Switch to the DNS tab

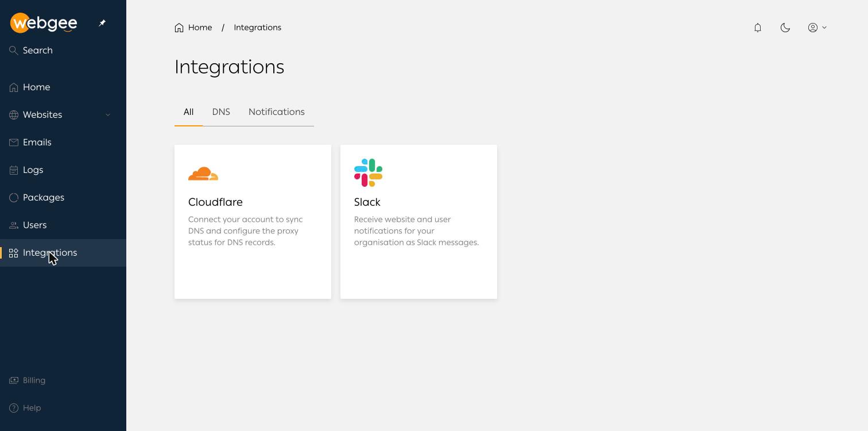(x=221, y=112)
